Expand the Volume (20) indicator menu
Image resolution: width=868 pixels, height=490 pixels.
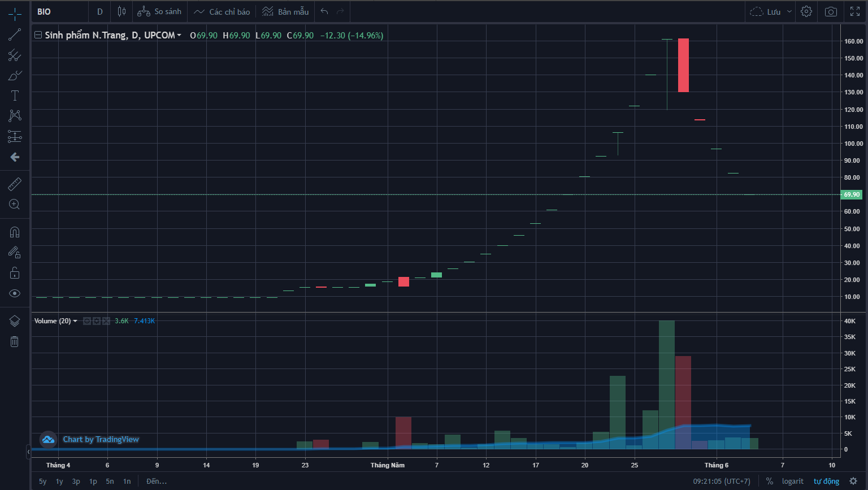75,321
